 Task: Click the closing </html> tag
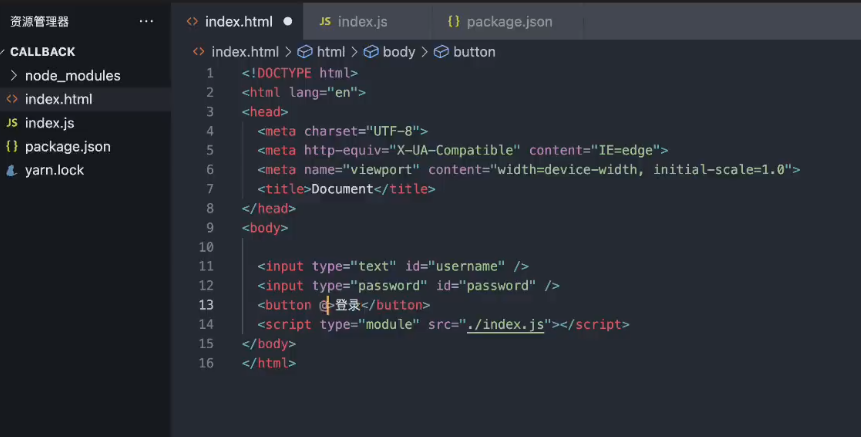269,363
